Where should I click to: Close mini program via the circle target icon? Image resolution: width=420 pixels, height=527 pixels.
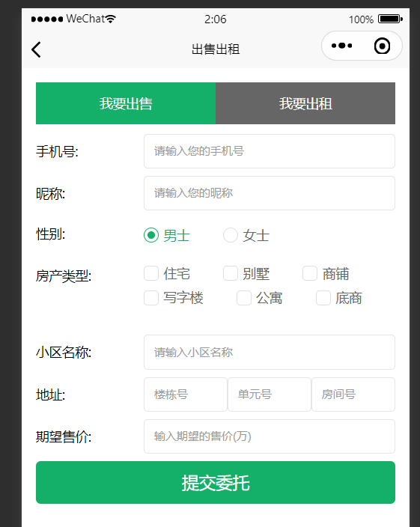(382, 46)
